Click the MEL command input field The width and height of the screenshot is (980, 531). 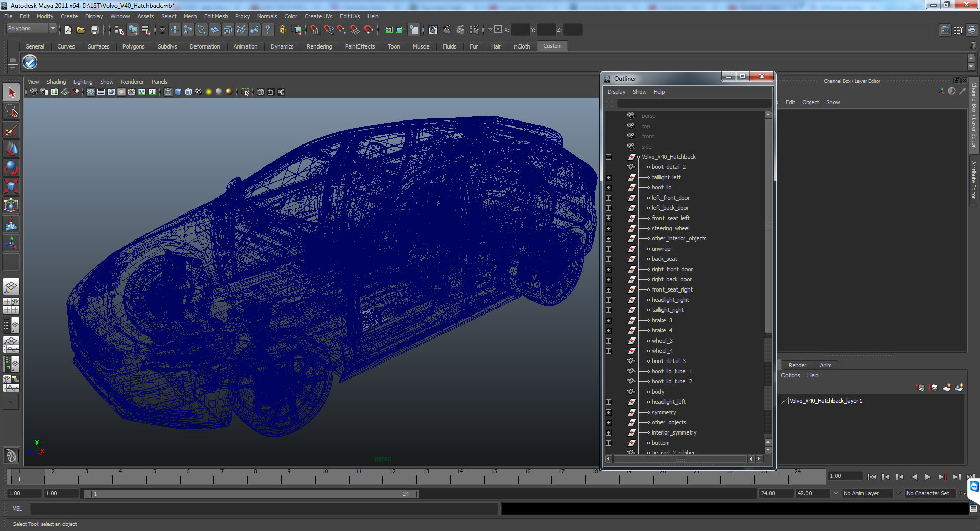[x=264, y=509]
